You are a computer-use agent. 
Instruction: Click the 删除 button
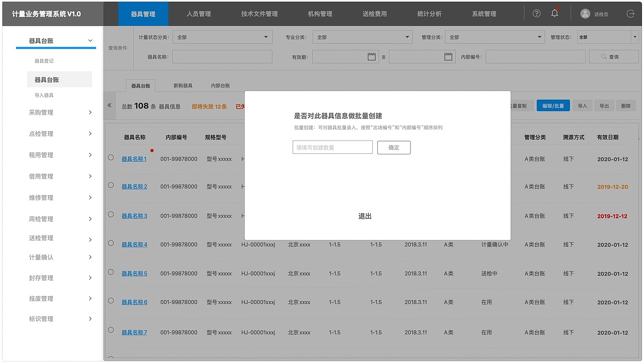626,106
